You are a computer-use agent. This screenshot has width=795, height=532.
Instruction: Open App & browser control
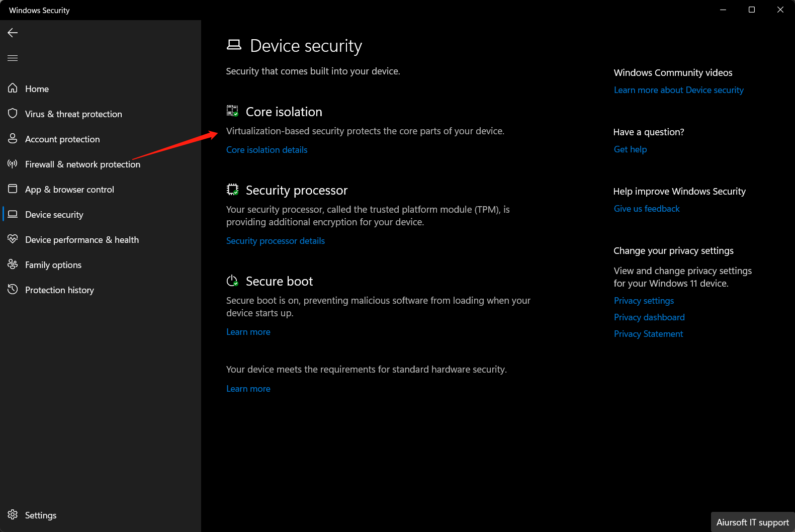69,190
